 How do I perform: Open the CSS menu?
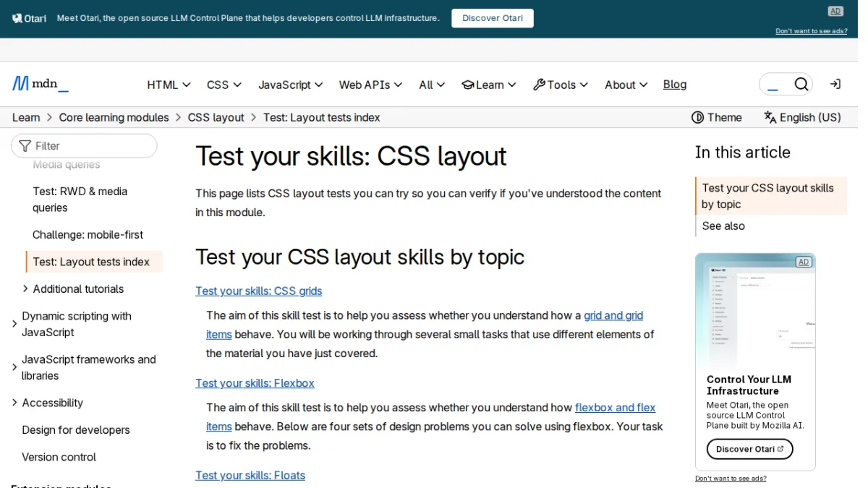point(224,85)
